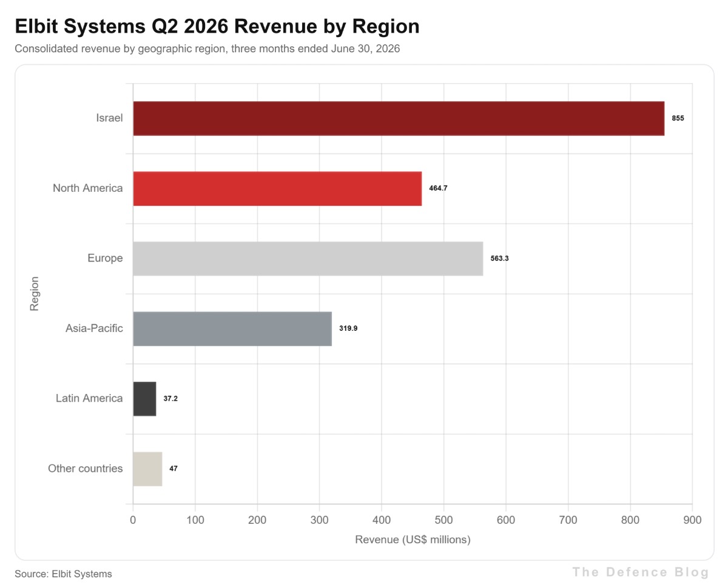This screenshot has width=728, height=587.
Task: Select the beige Other countries bar
Action: [147, 469]
